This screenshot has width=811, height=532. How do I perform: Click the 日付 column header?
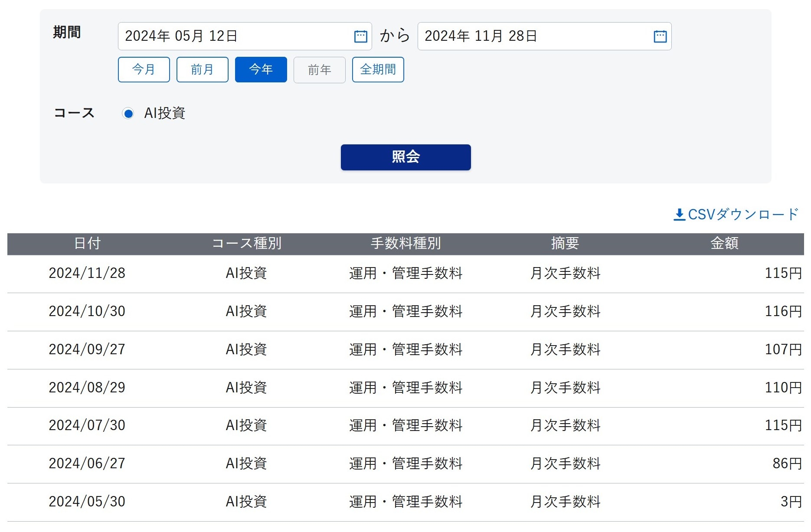click(x=87, y=244)
